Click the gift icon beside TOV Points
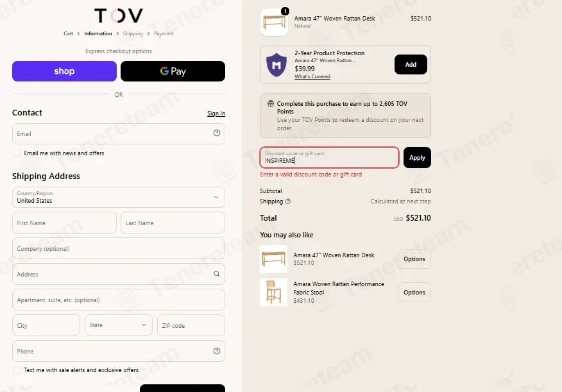Image resolution: width=562 pixels, height=392 pixels. click(x=271, y=103)
